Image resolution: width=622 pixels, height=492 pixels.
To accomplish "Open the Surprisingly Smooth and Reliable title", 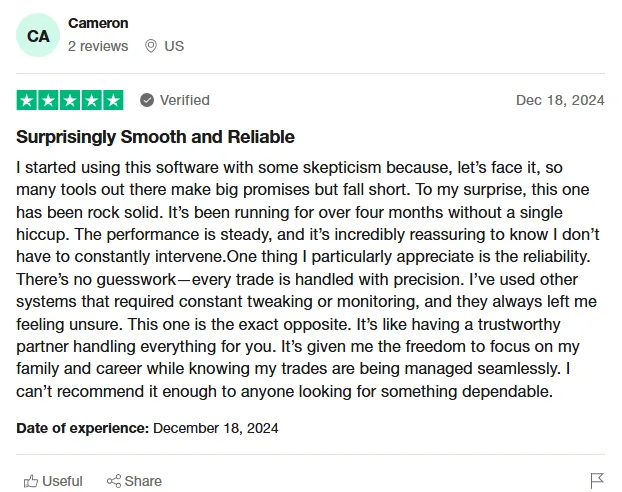I will pos(156,137).
